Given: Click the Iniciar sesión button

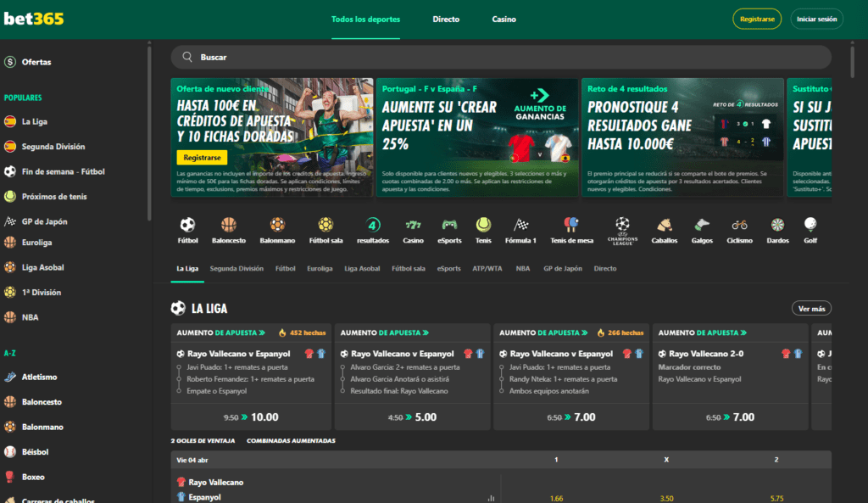Looking at the screenshot, I should click(x=816, y=19).
